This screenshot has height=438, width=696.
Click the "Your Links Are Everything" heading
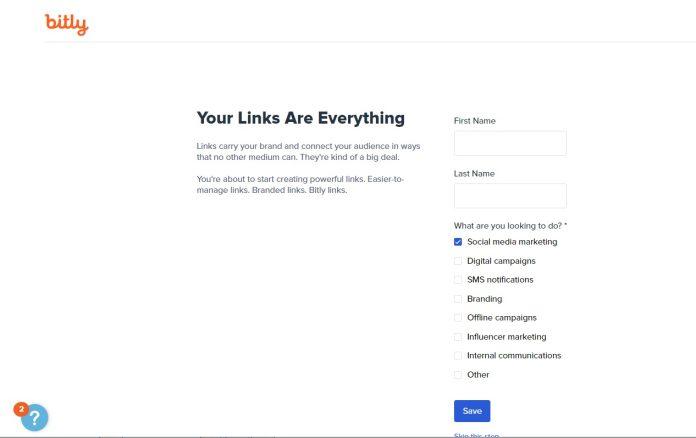coord(301,118)
